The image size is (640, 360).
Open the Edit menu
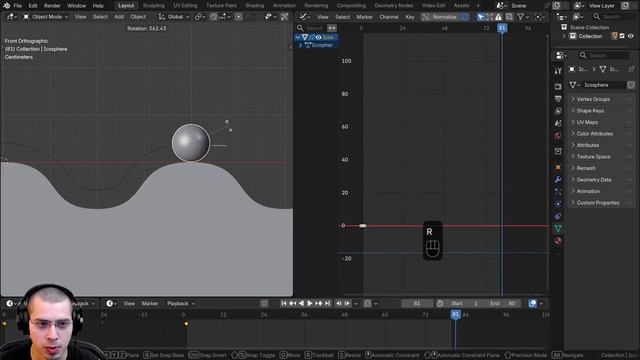[33, 6]
